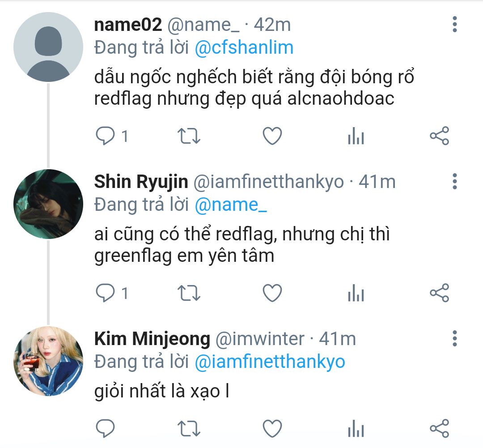Screen dimensions: 483x448
Task: Open the @cfshanlim mention link
Action: click(x=244, y=47)
